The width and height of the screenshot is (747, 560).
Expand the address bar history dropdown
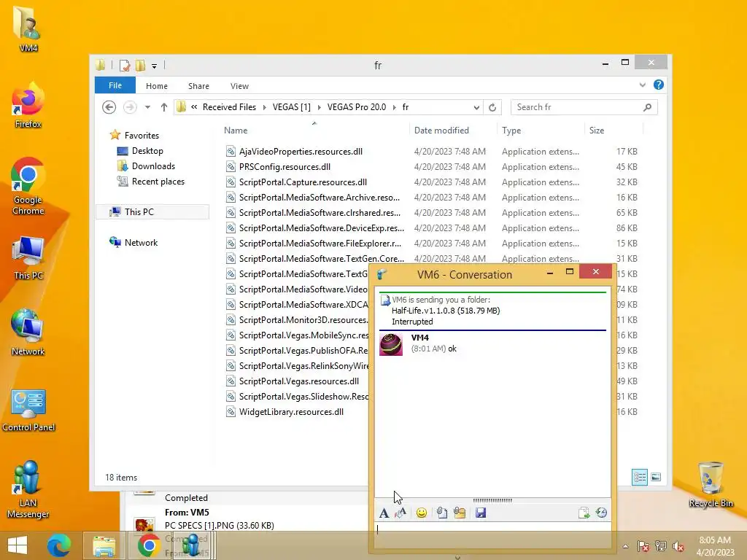click(476, 107)
